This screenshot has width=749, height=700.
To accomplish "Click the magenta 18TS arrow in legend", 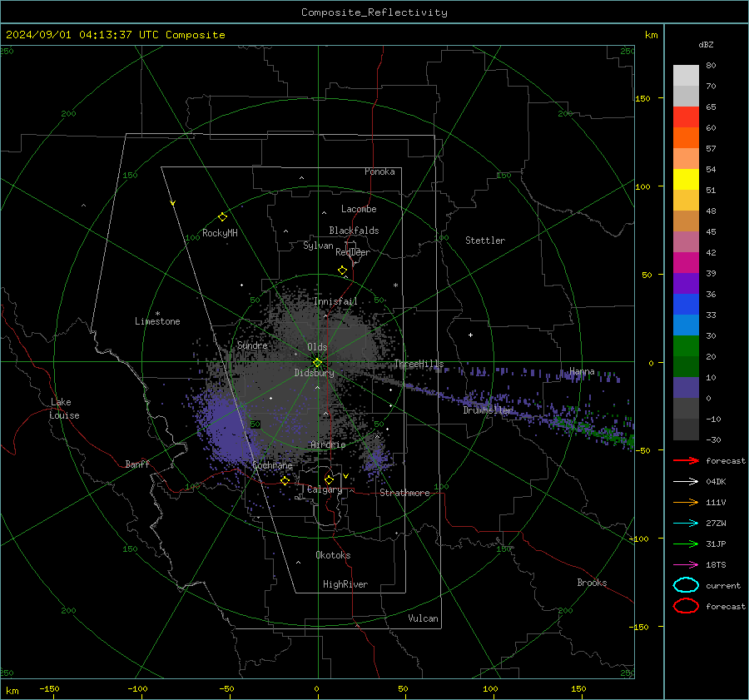I will click(686, 565).
